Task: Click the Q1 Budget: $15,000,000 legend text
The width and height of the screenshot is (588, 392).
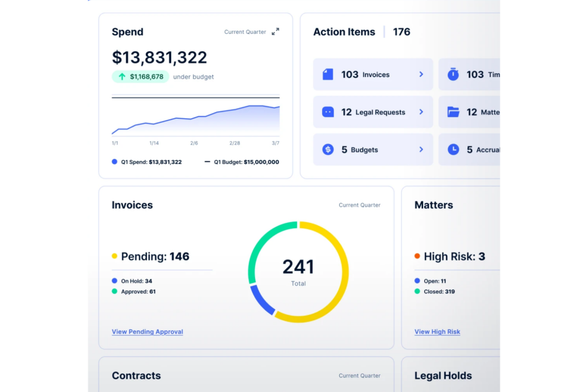Action: click(246, 162)
